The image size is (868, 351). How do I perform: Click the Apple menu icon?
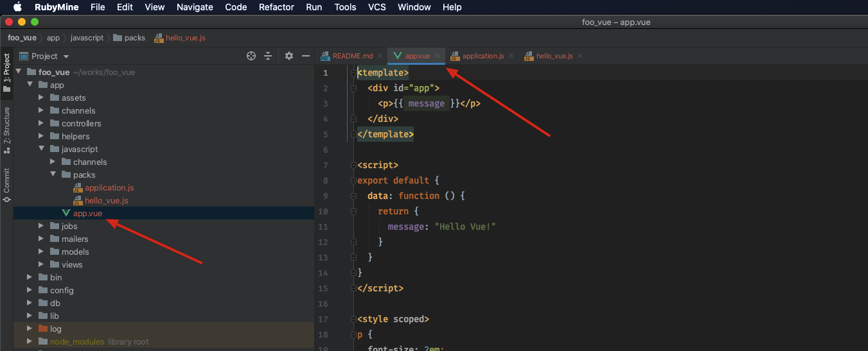17,7
